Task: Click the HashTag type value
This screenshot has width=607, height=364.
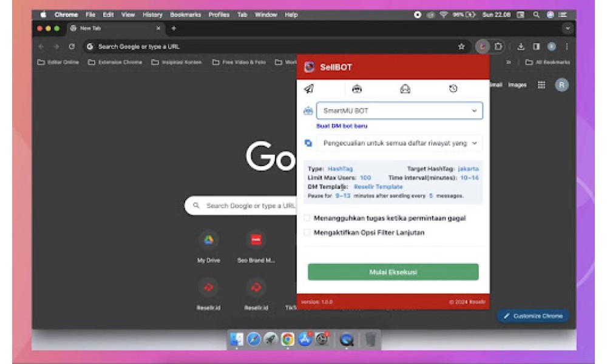Action: coord(341,169)
